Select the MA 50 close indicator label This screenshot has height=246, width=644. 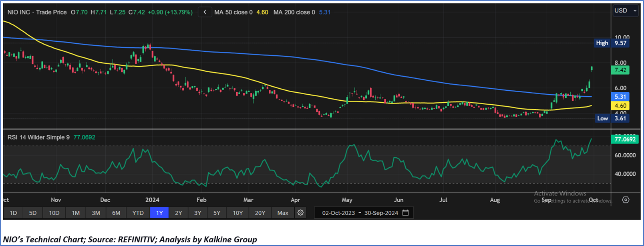click(233, 12)
